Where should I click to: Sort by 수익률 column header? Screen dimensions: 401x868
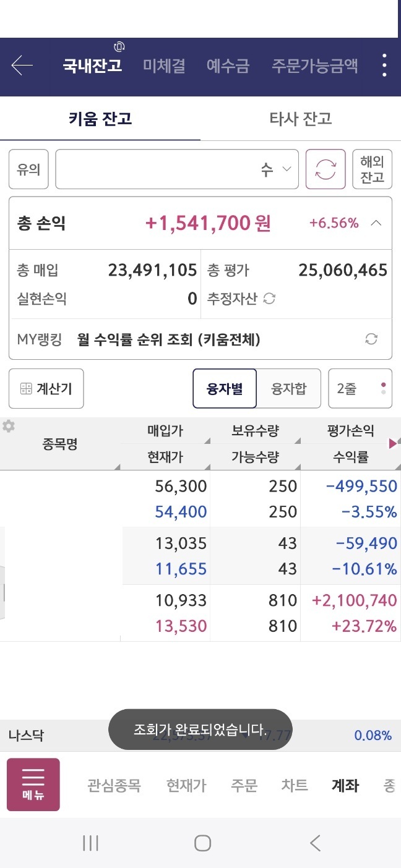coord(351,457)
